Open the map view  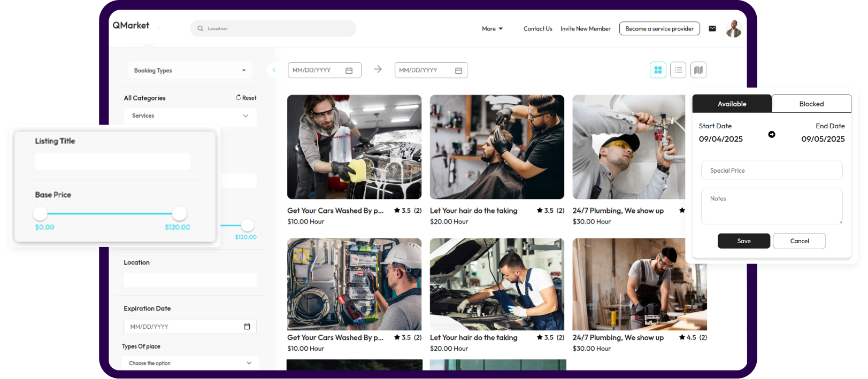(698, 70)
